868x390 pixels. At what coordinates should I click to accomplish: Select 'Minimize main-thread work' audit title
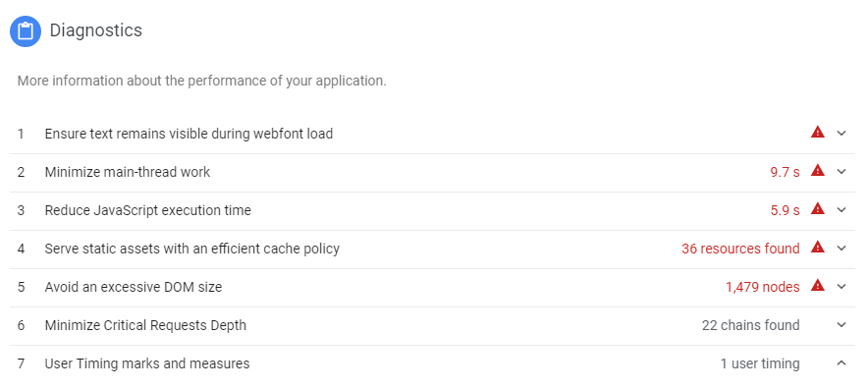tap(128, 172)
